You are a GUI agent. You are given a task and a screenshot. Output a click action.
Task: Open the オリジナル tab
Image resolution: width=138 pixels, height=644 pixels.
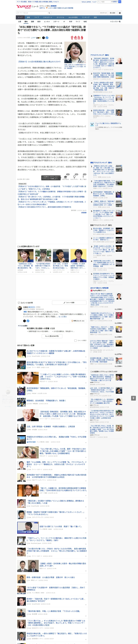point(60,17)
